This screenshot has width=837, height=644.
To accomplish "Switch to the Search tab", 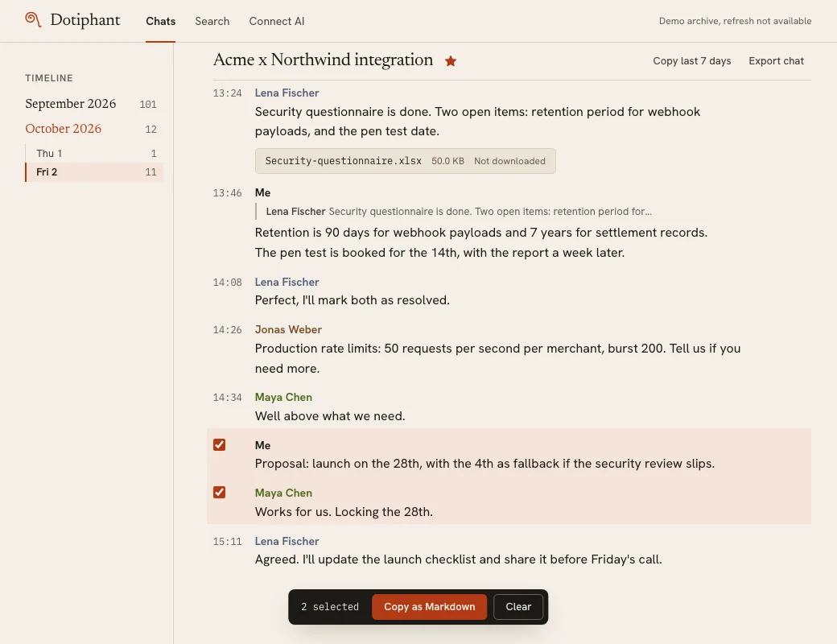I will (212, 22).
